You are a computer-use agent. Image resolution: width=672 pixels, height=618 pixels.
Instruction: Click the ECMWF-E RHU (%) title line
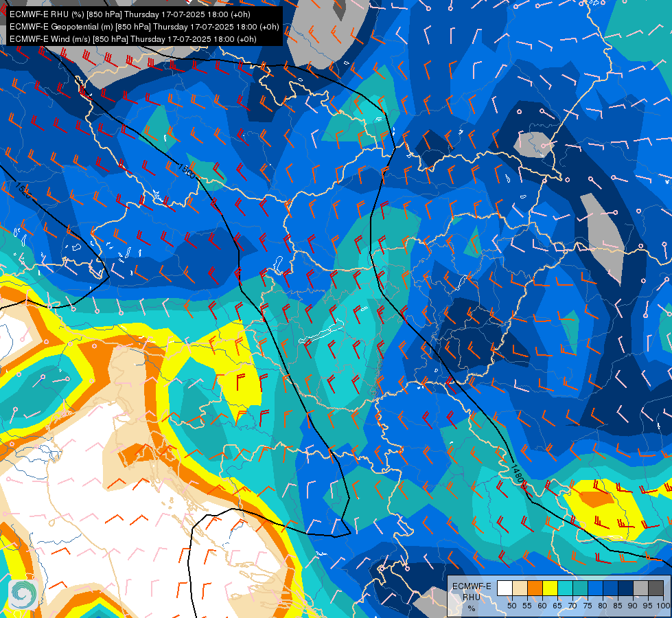click(130, 14)
